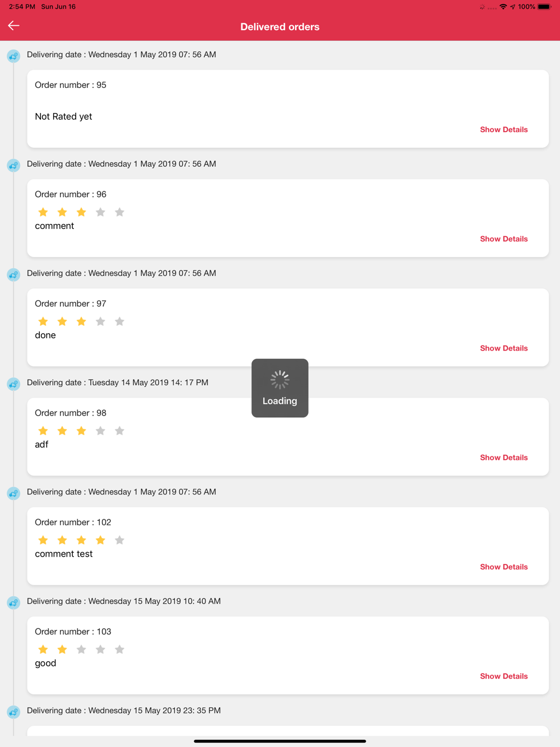This screenshot has width=560, height=747.
Task: Tap fourth star of order 102 rating
Action: (100, 540)
